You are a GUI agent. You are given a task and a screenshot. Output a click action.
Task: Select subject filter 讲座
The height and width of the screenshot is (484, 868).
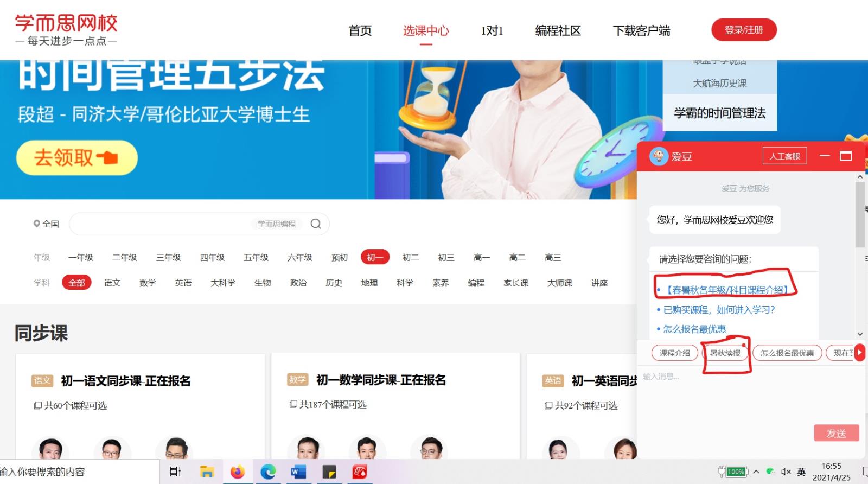599,283
